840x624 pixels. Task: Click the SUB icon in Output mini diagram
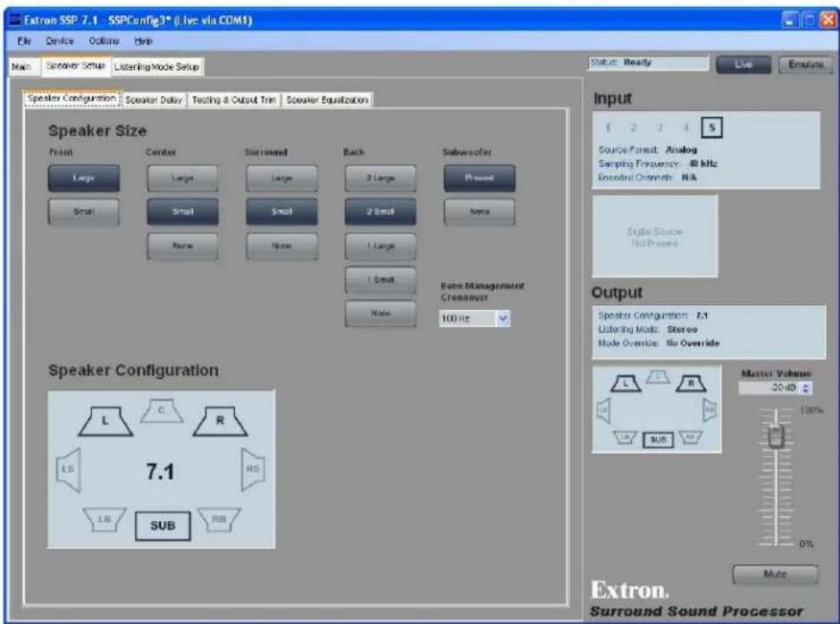(x=658, y=440)
